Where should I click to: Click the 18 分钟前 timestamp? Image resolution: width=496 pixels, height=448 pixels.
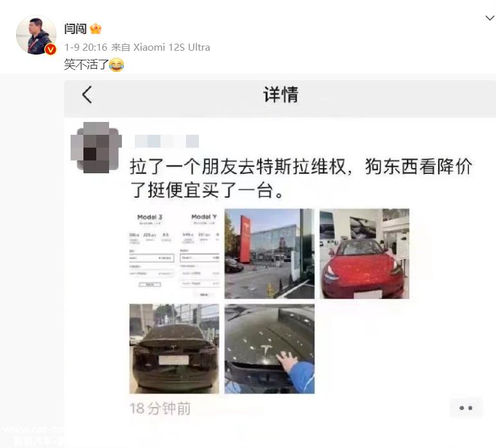[160, 408]
